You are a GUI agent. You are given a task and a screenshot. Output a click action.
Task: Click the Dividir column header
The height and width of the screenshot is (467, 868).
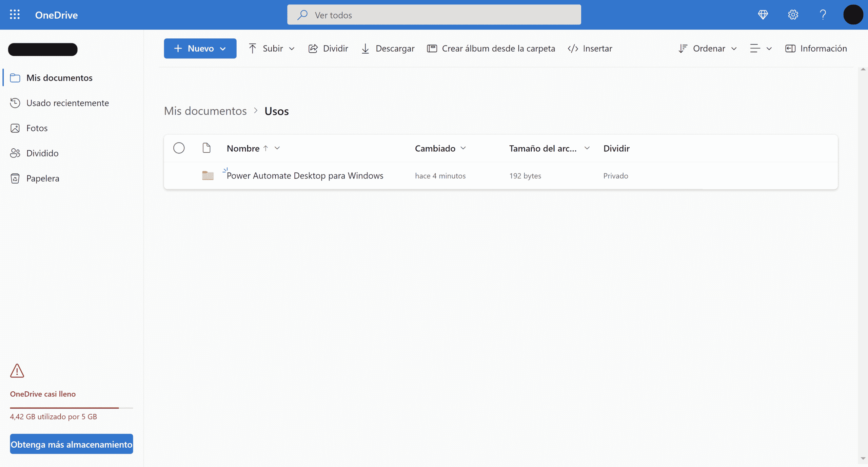click(616, 148)
